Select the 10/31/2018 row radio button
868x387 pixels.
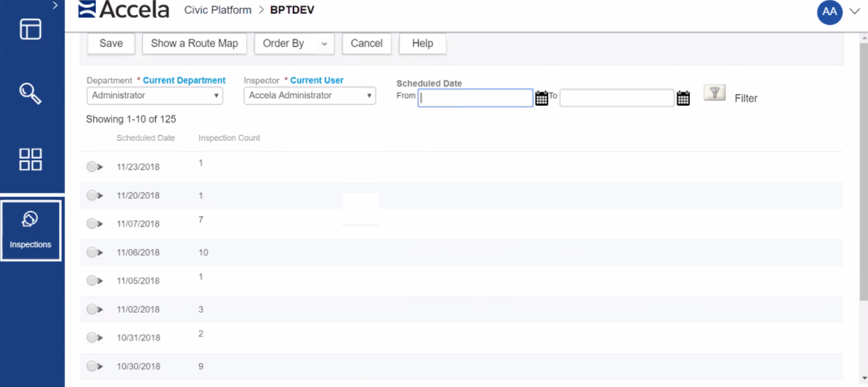click(92, 338)
